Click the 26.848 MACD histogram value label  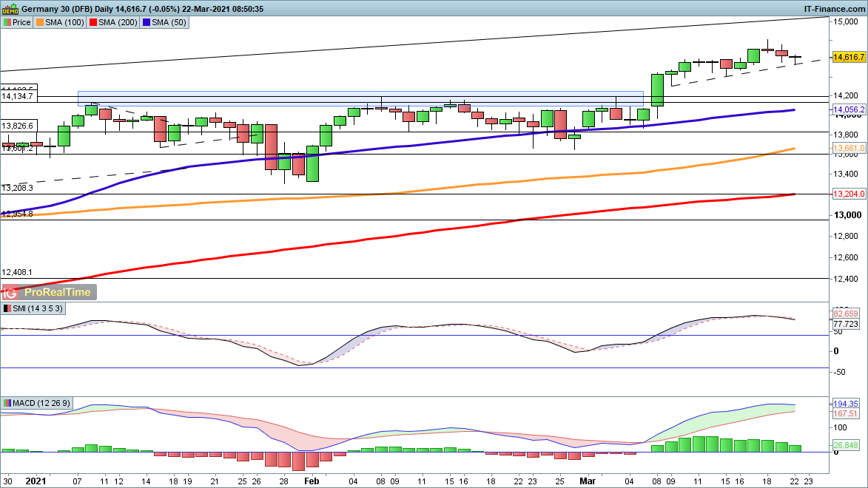click(847, 446)
